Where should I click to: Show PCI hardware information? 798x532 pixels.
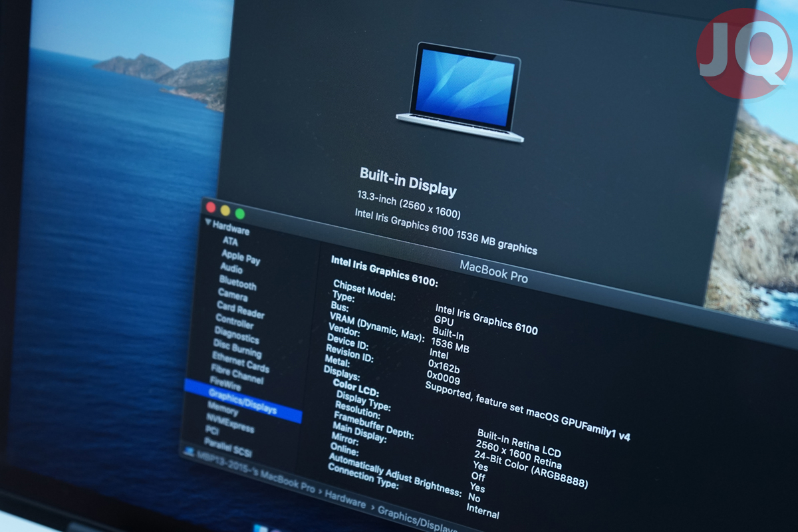(x=211, y=430)
